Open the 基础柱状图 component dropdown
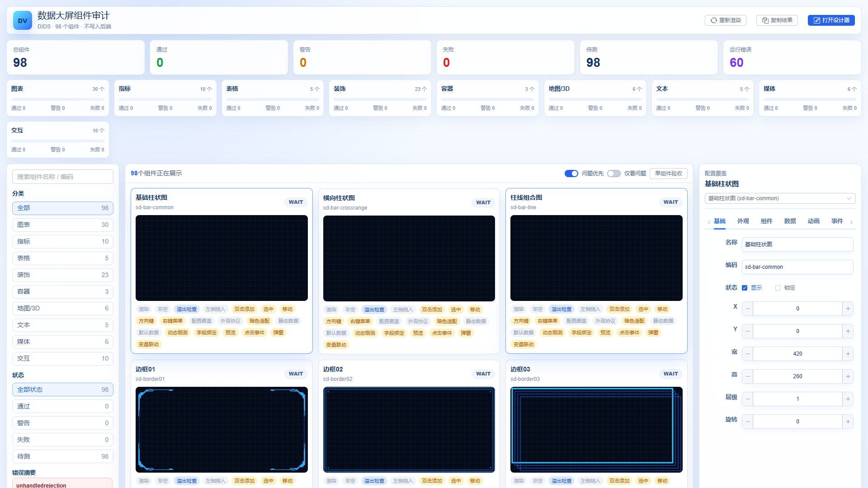Viewport: 868px width, 488px height. pyautogui.click(x=780, y=198)
